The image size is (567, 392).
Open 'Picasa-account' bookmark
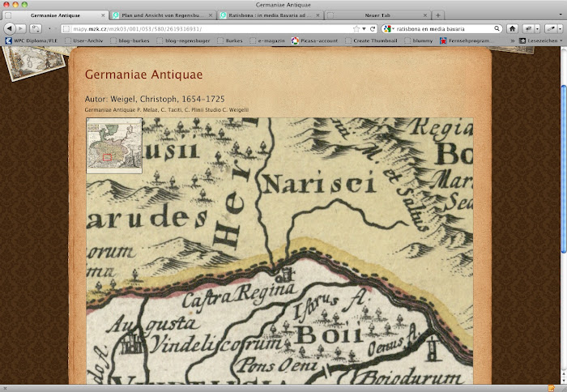pos(314,40)
